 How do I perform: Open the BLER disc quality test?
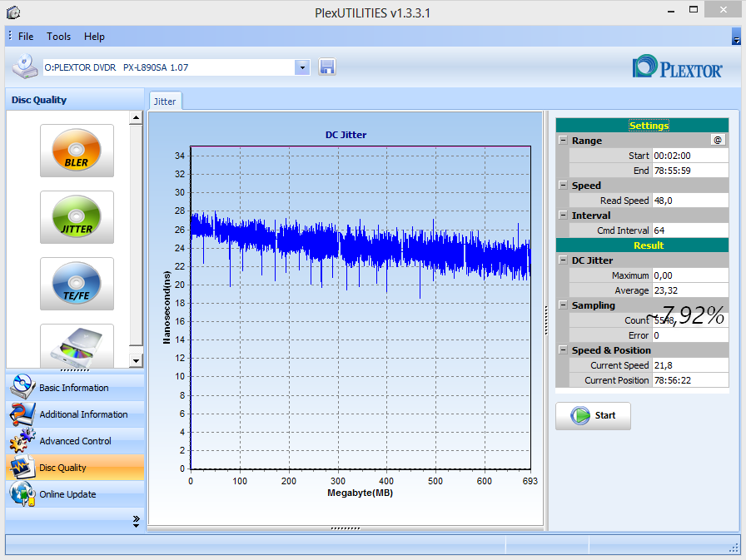(x=77, y=151)
